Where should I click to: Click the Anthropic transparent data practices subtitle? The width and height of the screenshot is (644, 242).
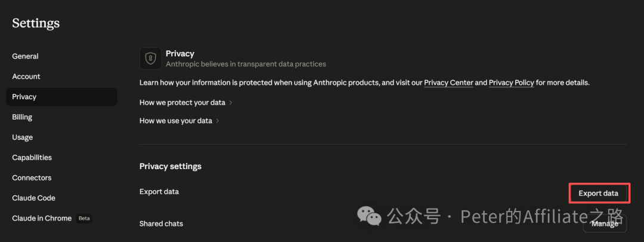[246, 64]
